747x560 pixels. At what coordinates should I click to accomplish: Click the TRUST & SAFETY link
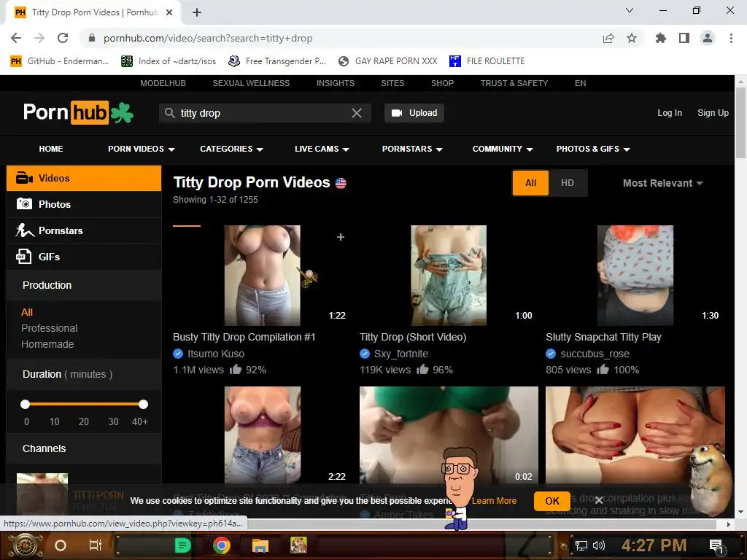(514, 83)
